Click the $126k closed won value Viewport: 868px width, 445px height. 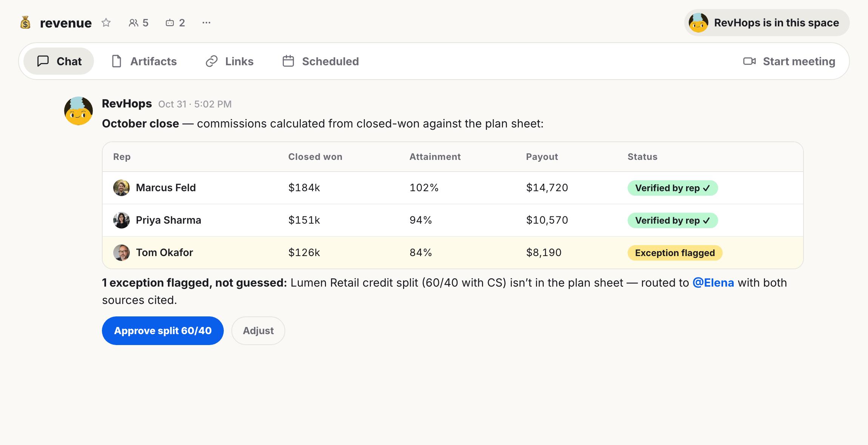(x=304, y=253)
